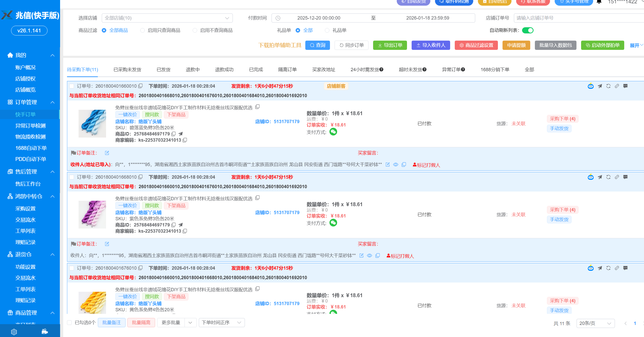Click the link icon on the first order row
Screen dimensions: 644x337
tap(617, 86)
